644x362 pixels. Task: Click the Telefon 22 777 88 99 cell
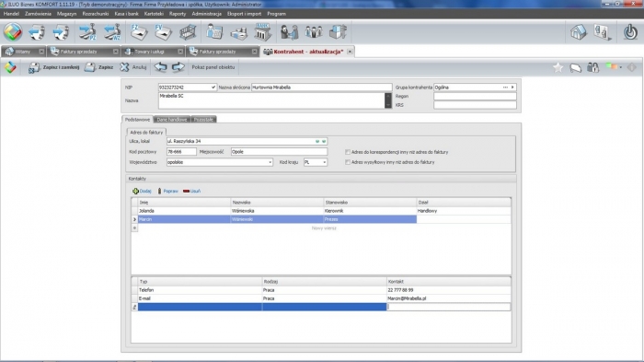(449, 290)
